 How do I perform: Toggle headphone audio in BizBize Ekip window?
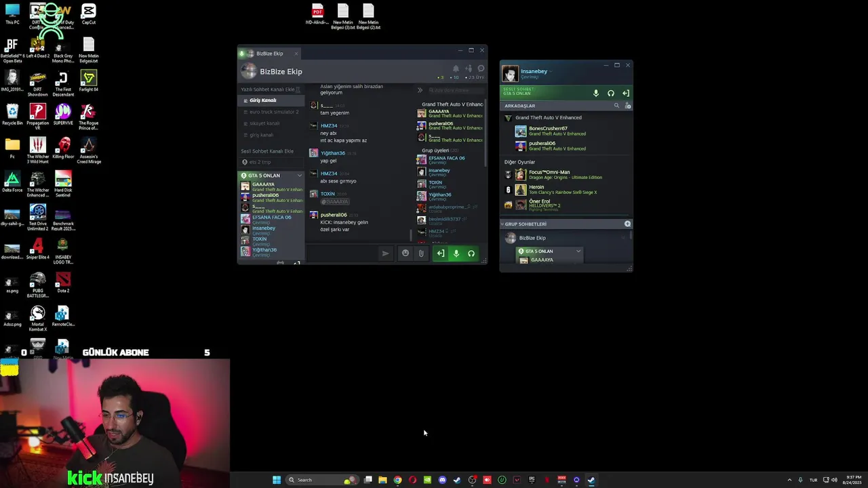(471, 253)
